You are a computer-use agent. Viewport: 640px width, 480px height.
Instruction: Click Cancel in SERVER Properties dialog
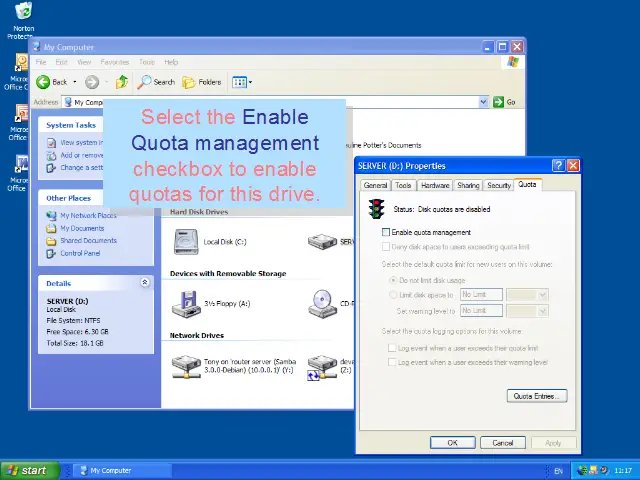[x=503, y=443]
